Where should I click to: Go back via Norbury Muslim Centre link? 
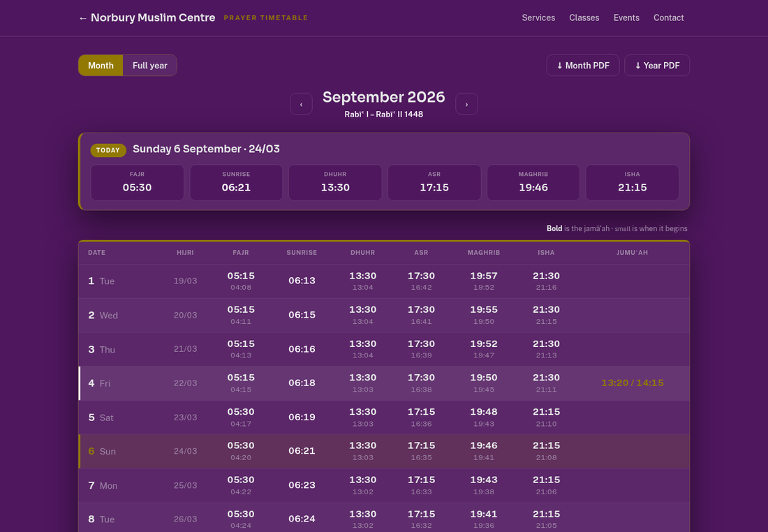point(147,17)
